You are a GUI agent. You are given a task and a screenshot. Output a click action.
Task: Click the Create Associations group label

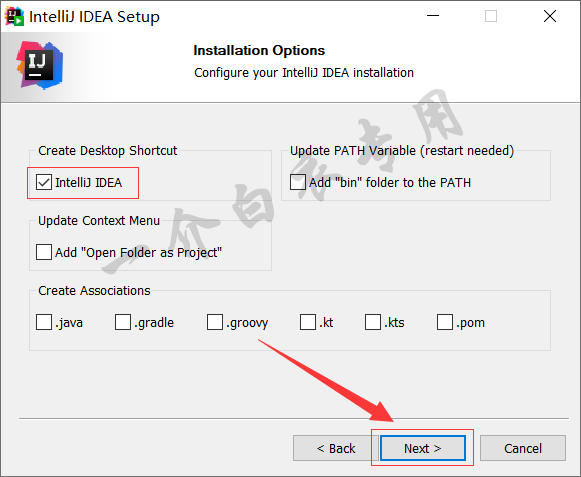pyautogui.click(x=94, y=291)
